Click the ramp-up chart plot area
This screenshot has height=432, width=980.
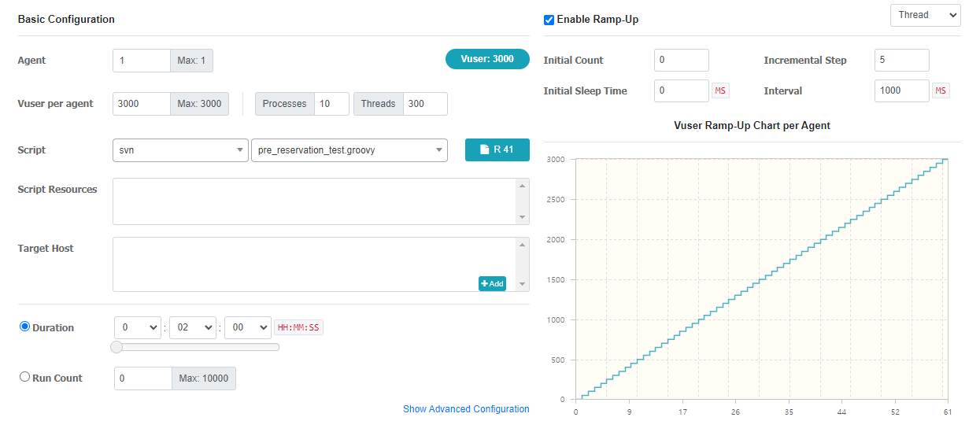tap(762, 279)
